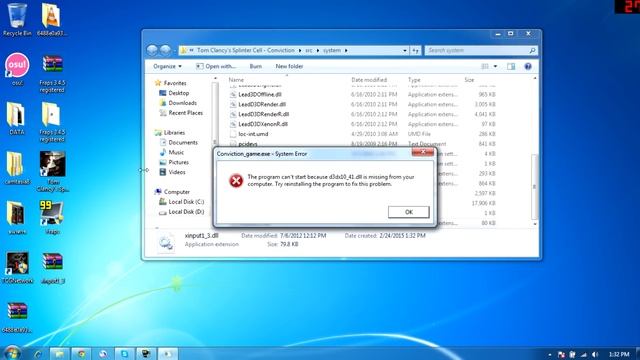Open the view options dropdown arrow

click(x=495, y=66)
